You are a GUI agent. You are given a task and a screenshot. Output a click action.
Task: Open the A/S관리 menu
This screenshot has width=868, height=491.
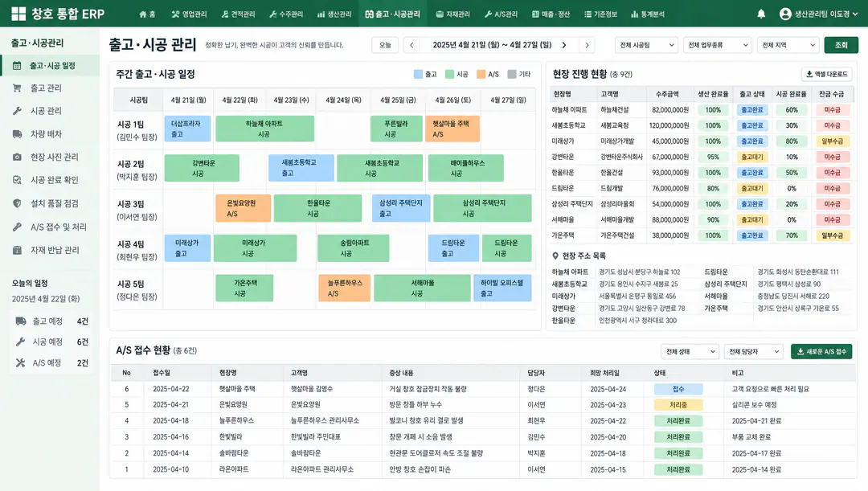(x=501, y=14)
